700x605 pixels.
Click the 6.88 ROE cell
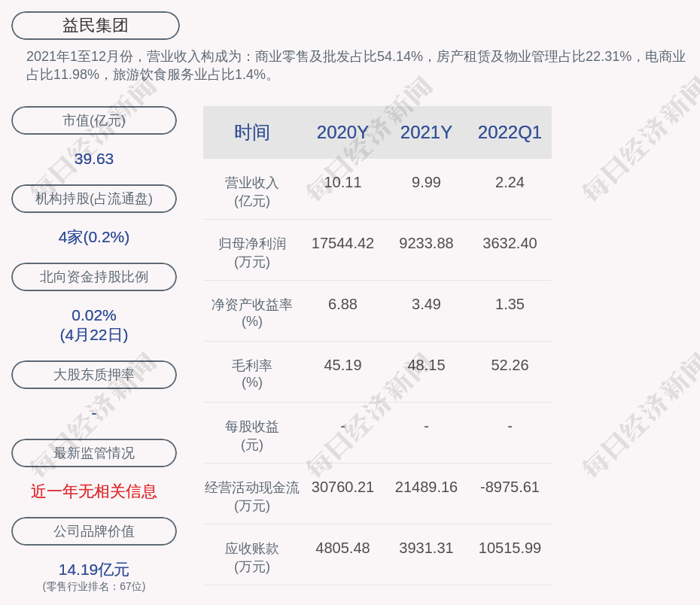[342, 304]
